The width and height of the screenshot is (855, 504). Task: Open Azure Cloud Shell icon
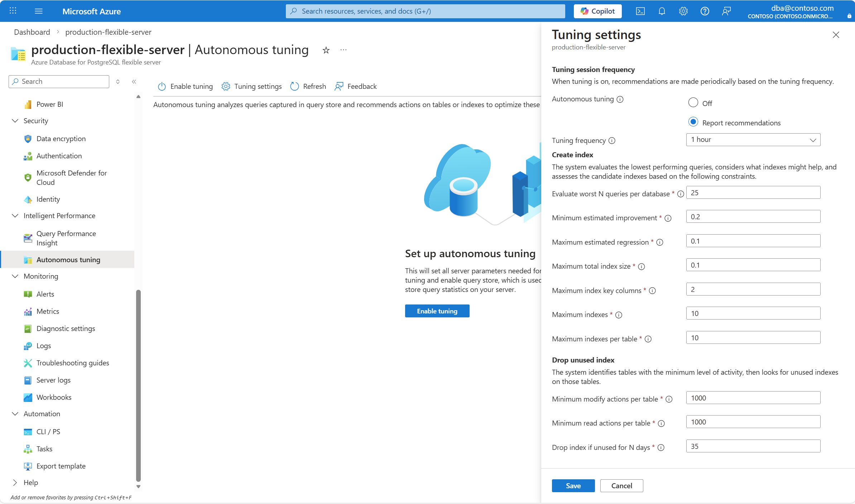(640, 11)
